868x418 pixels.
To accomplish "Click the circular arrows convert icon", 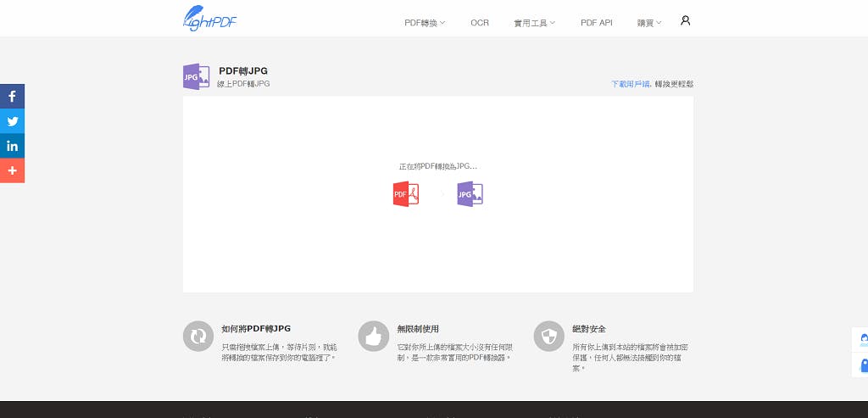I will (198, 337).
